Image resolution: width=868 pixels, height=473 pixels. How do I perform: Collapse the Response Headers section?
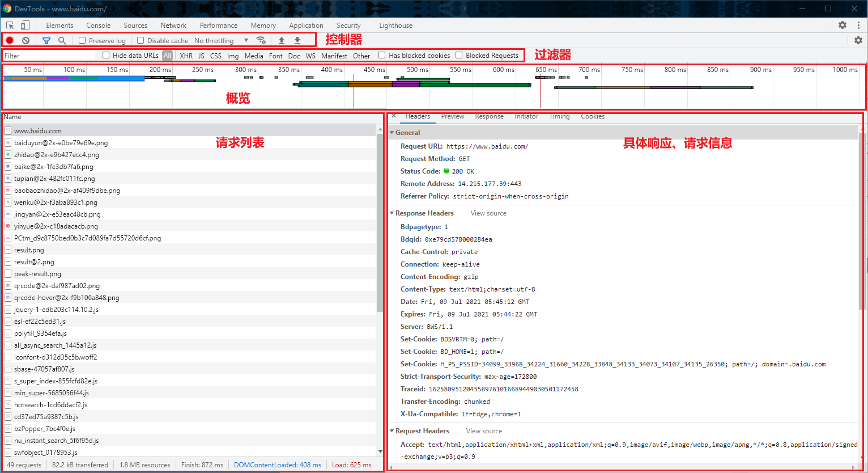[x=392, y=213]
